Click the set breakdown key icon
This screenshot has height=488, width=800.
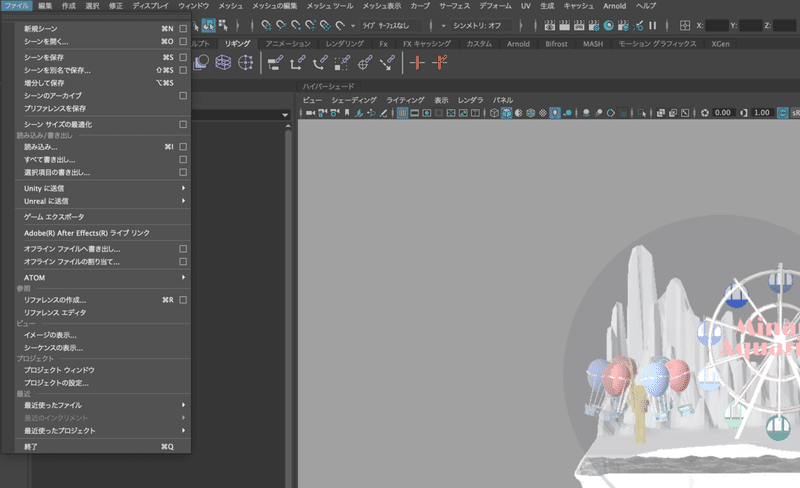[439, 62]
